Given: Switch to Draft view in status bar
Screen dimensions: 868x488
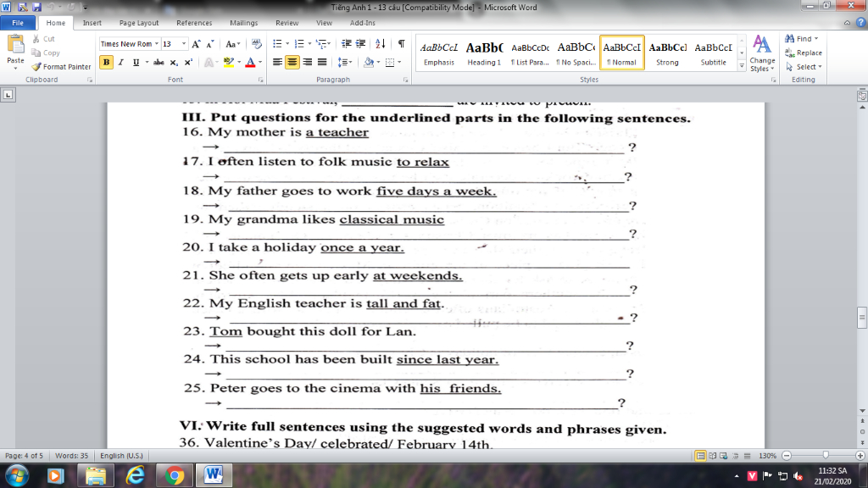Looking at the screenshot, I should click(748, 456).
